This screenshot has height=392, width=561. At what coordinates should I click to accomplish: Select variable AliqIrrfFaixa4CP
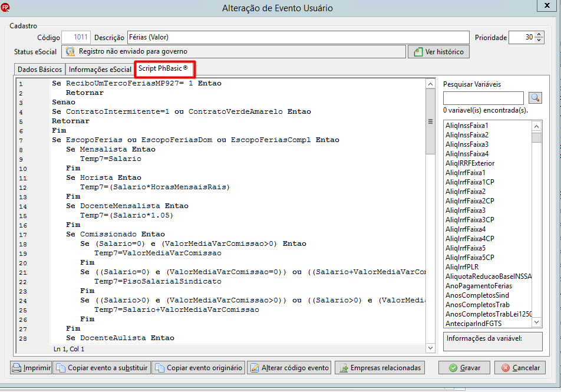pyautogui.click(x=470, y=239)
